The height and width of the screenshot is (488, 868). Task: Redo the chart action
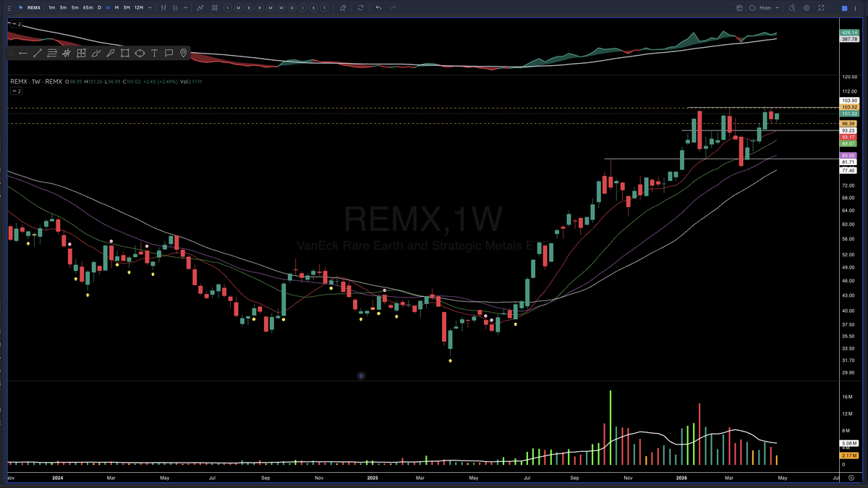coord(393,7)
